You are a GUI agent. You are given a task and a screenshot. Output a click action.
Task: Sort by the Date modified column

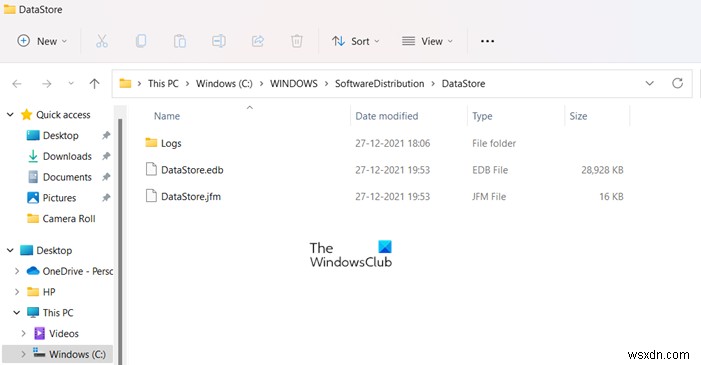coord(387,116)
